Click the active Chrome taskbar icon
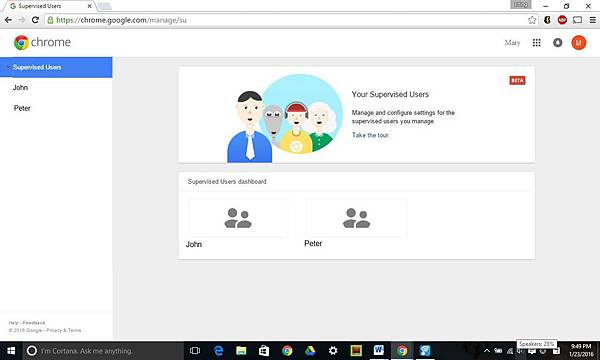Screen dimensions: 600x360 (402, 351)
